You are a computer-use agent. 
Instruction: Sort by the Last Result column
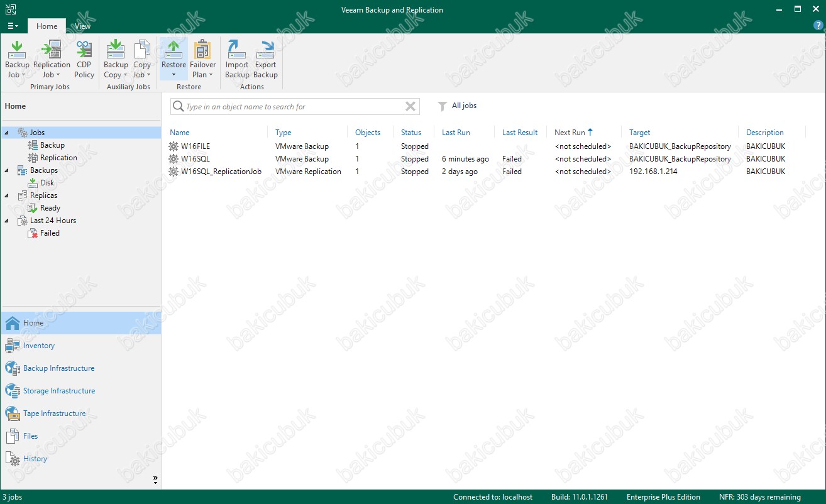pos(520,133)
